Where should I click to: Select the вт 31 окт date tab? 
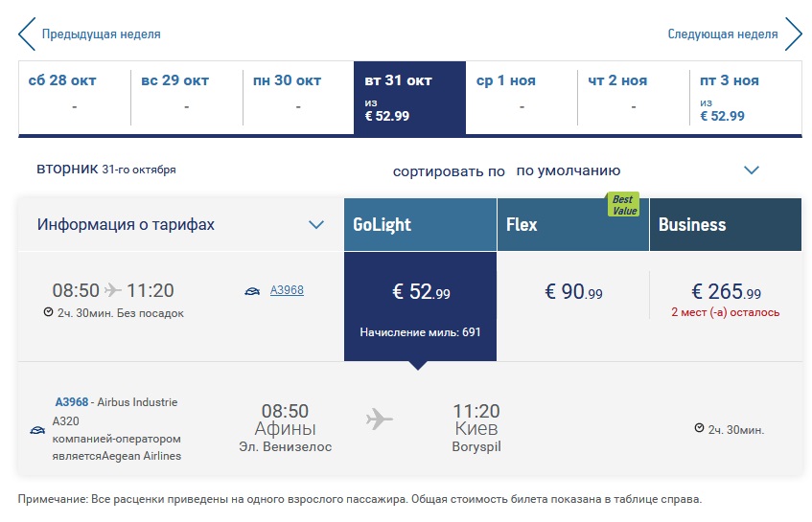point(409,98)
